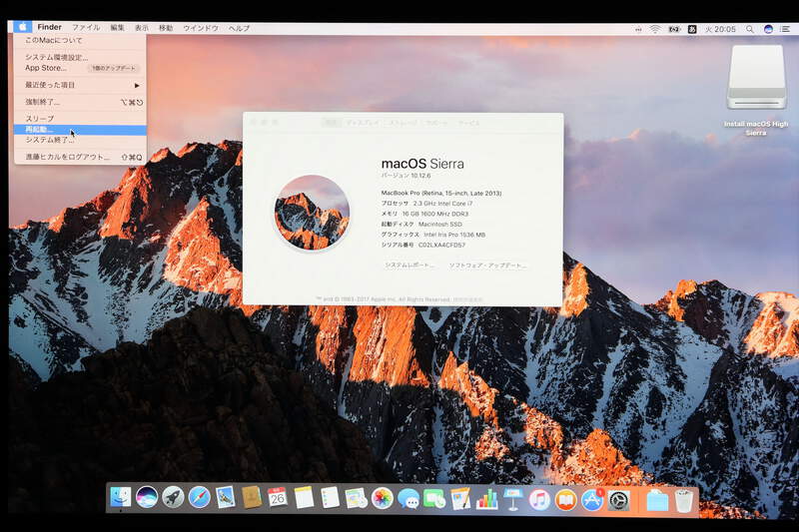Open iTunes music note icon
The width and height of the screenshot is (799, 532).
coord(539,499)
